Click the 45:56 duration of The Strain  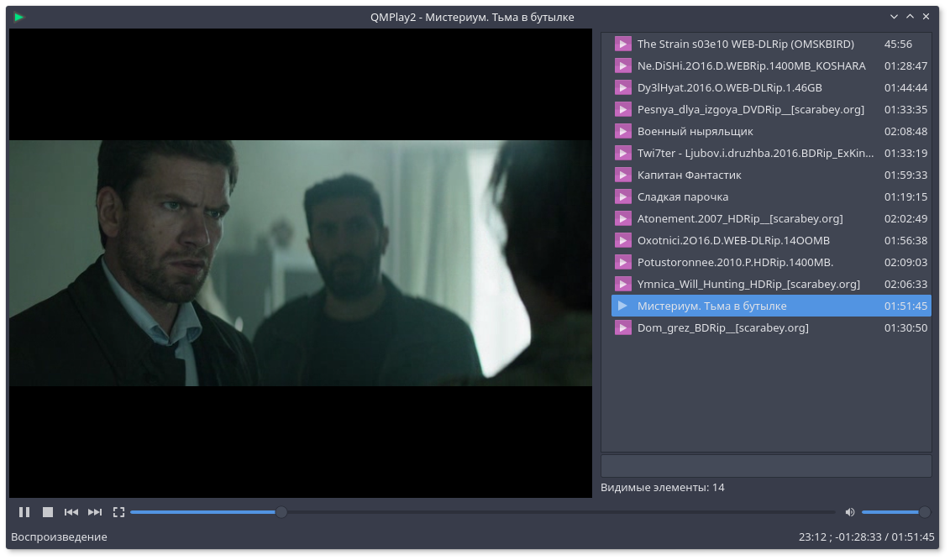pos(898,44)
